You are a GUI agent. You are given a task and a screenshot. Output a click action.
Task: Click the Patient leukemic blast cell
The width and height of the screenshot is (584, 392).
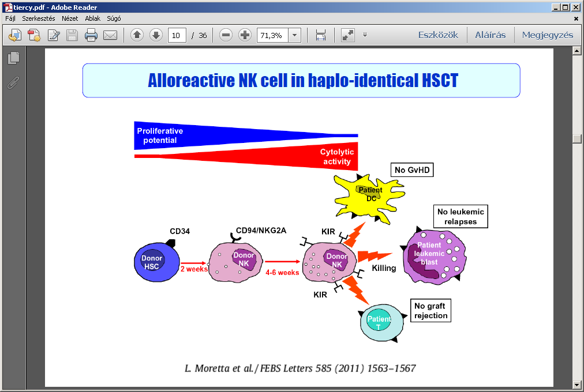tap(435, 257)
